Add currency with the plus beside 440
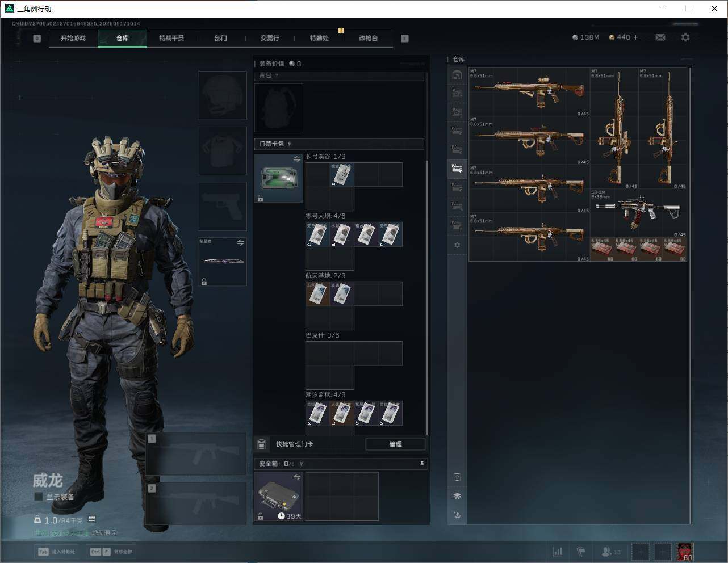The image size is (728, 563). (x=635, y=37)
